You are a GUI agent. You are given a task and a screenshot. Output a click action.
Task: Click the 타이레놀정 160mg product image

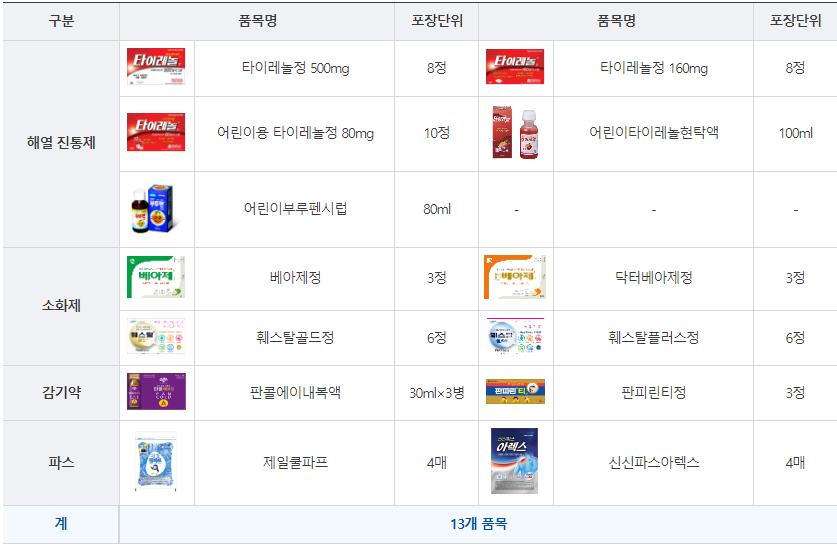pos(515,67)
